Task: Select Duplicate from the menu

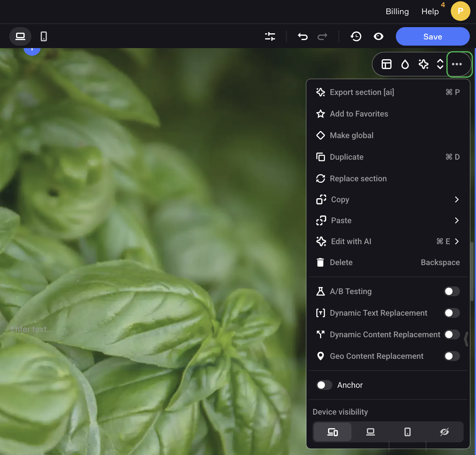Action: pos(347,157)
